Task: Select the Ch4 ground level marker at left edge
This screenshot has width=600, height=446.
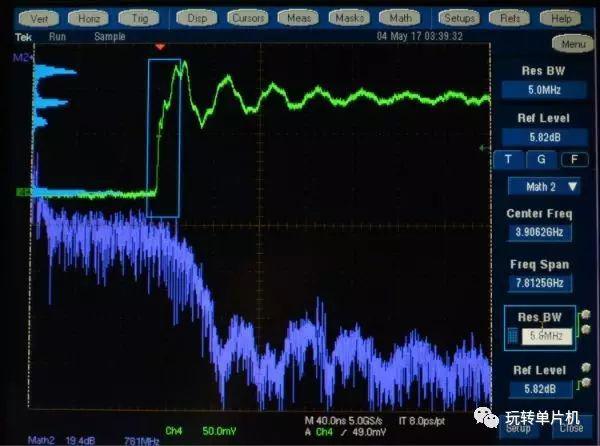Action: tap(23, 192)
